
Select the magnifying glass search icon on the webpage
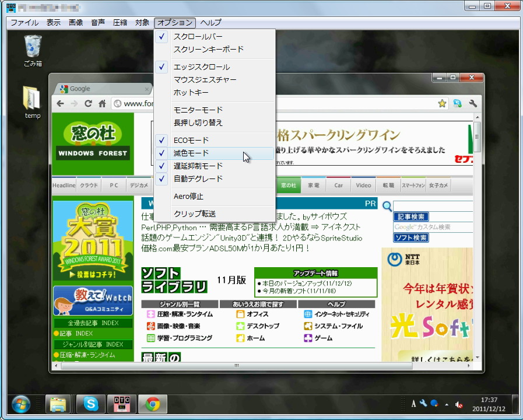[387, 206]
